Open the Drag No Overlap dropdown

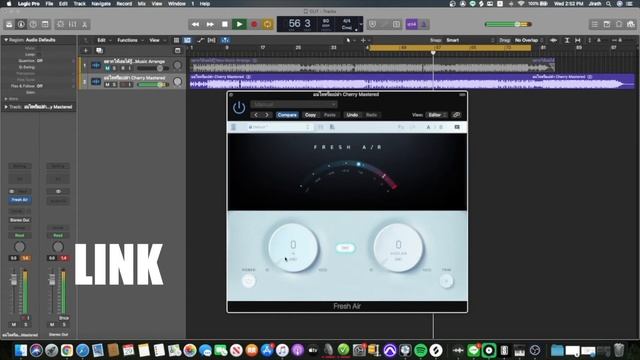pos(529,40)
